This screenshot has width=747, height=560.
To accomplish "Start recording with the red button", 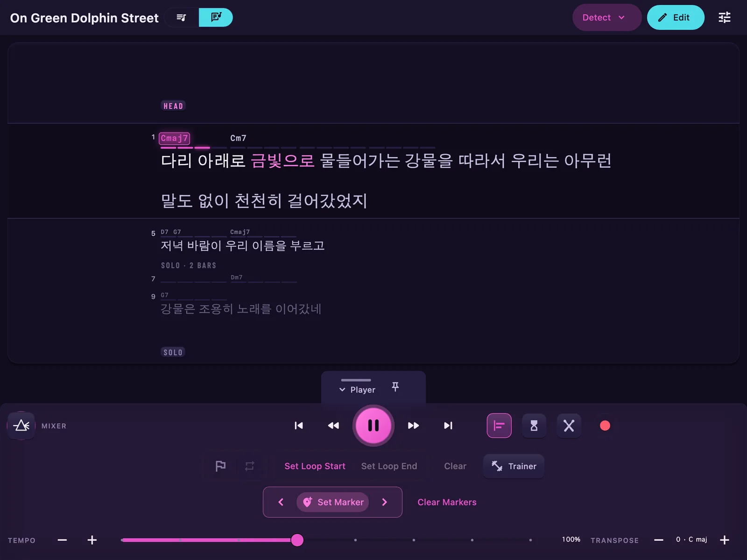I will 605,426.
